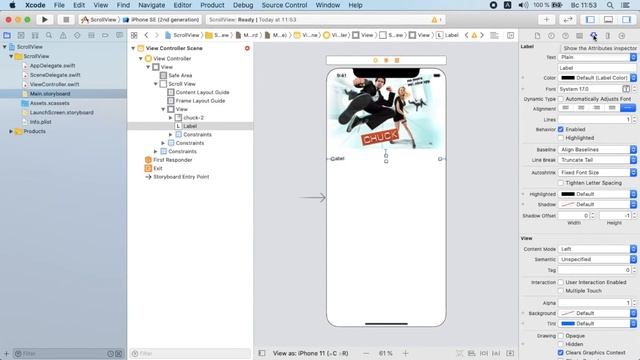This screenshot has width=640, height=360.
Task: Zoom in the canvas
Action: [x=405, y=353]
